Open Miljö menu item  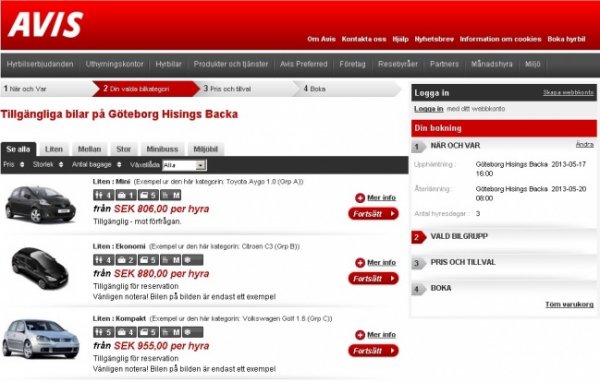[532, 64]
